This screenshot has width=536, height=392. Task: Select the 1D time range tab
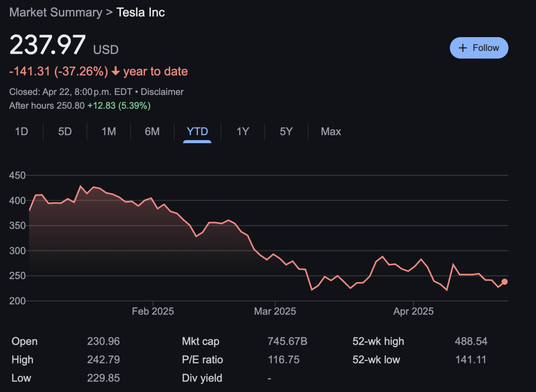(x=22, y=131)
